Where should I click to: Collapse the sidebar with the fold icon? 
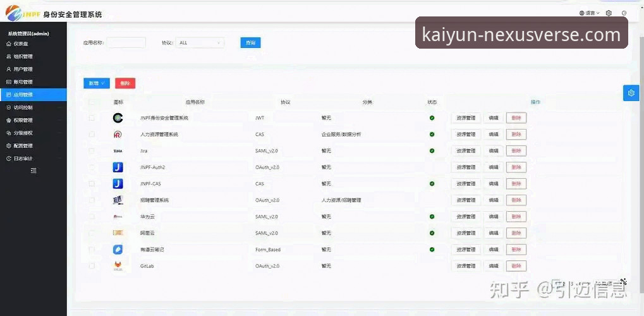(x=33, y=171)
